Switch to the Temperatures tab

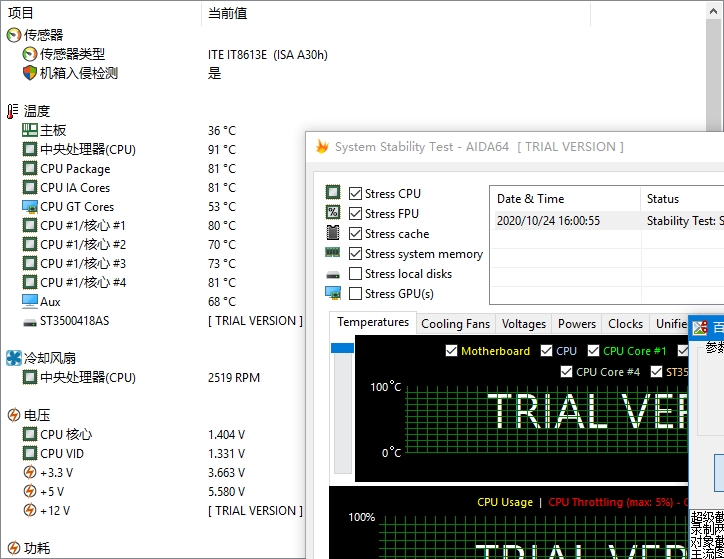[x=373, y=322]
